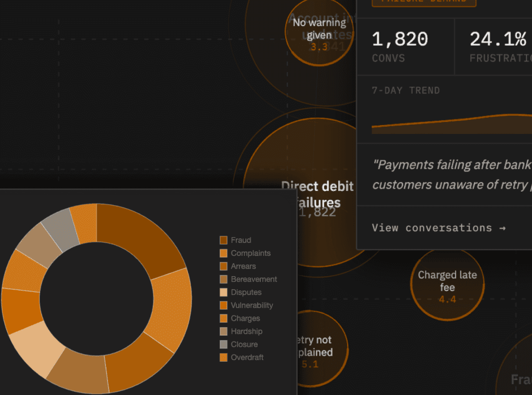Toggle the Hardship legend swatch
This screenshot has height=395, width=532.
click(223, 331)
